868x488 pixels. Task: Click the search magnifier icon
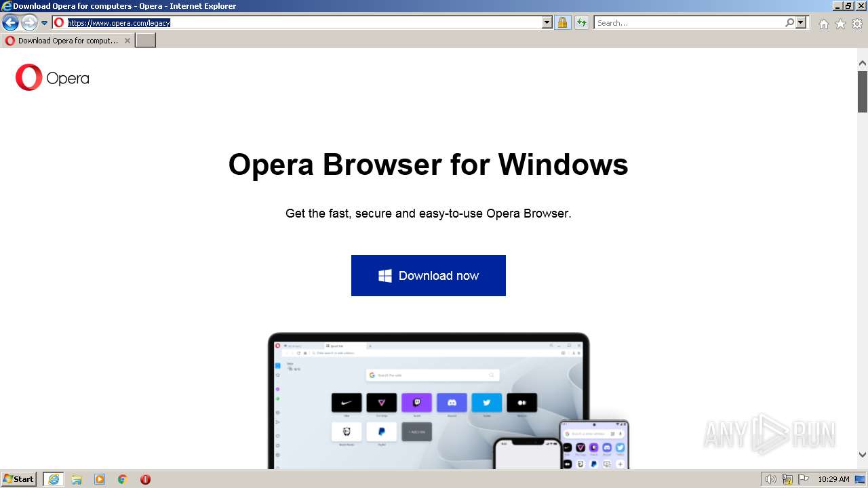point(789,22)
